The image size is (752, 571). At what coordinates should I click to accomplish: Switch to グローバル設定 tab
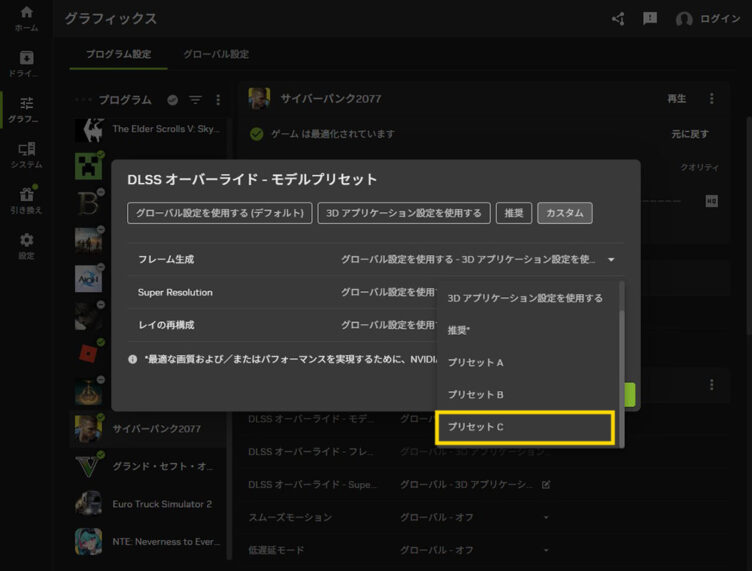click(x=216, y=54)
